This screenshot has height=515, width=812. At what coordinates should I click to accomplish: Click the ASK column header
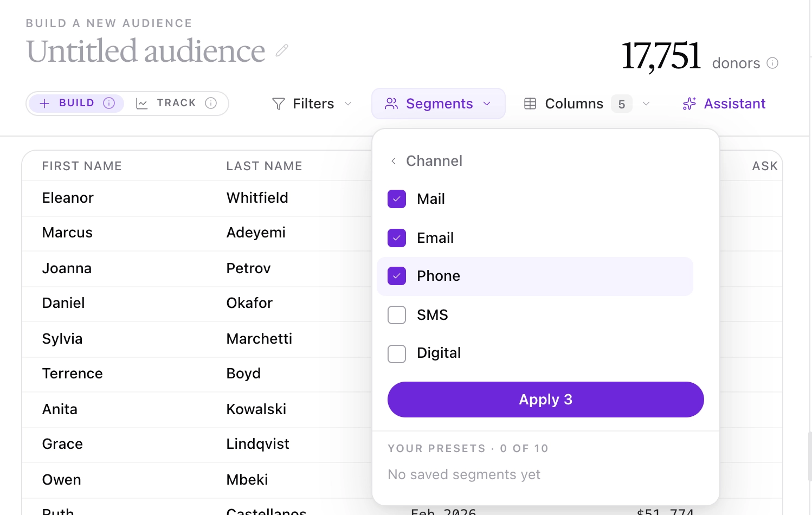coord(765,166)
